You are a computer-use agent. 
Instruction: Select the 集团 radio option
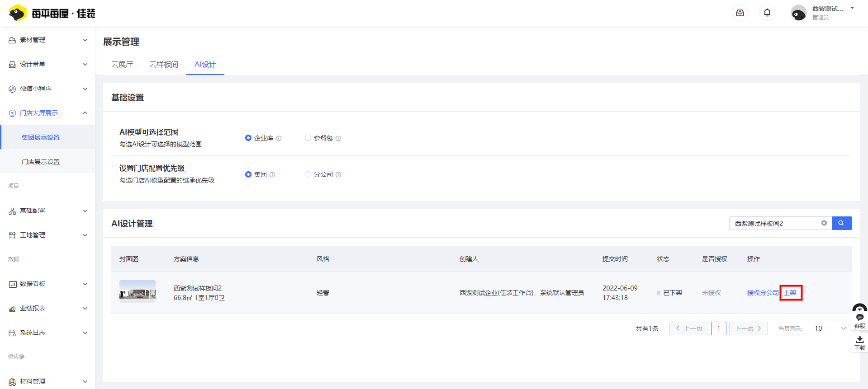coord(248,174)
